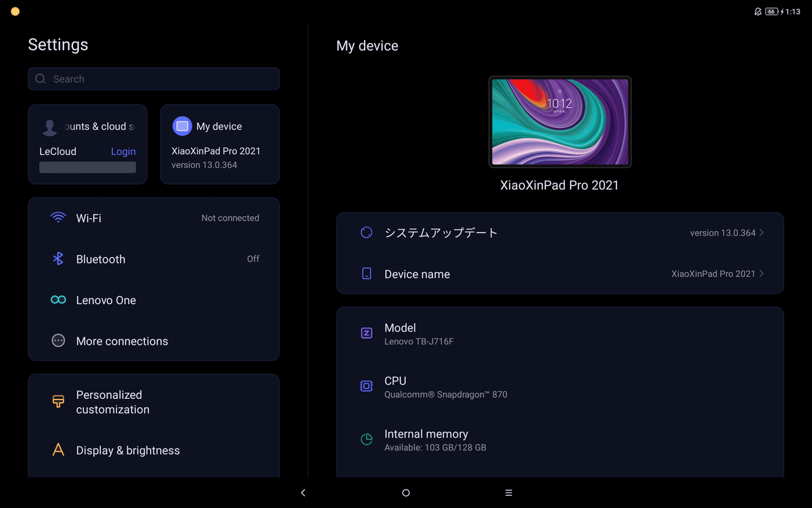Click the account avatar icon
The image size is (812, 508).
pos(49,126)
